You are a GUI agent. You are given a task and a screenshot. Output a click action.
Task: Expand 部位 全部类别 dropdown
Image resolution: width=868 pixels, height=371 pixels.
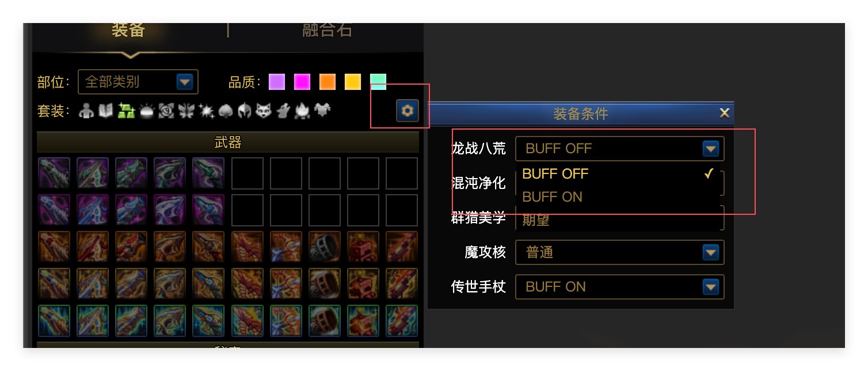tap(138, 82)
